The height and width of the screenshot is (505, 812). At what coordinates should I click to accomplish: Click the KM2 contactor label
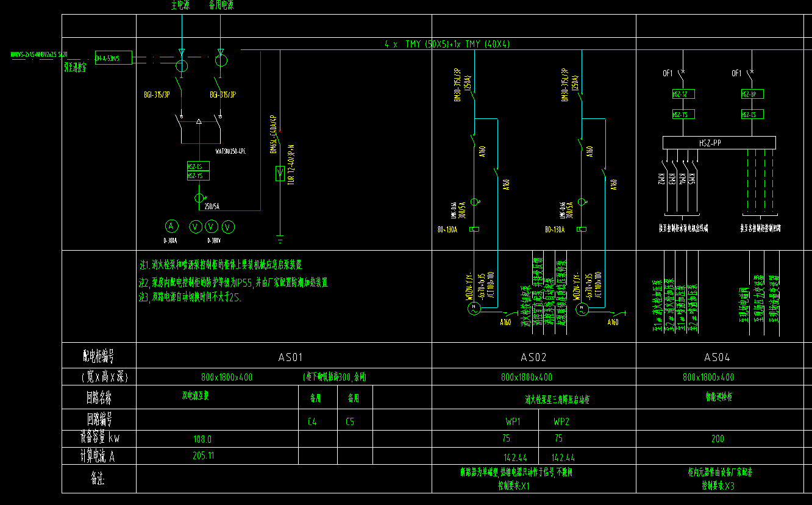point(661,179)
